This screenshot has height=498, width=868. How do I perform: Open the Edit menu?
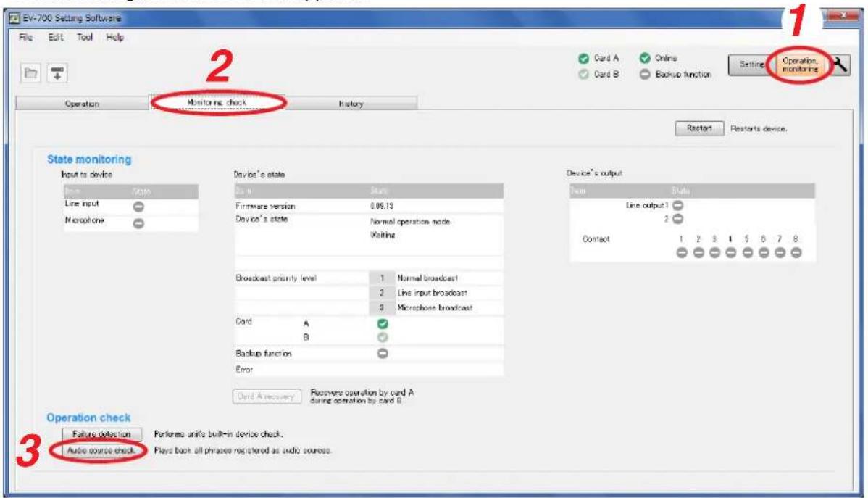(55, 37)
